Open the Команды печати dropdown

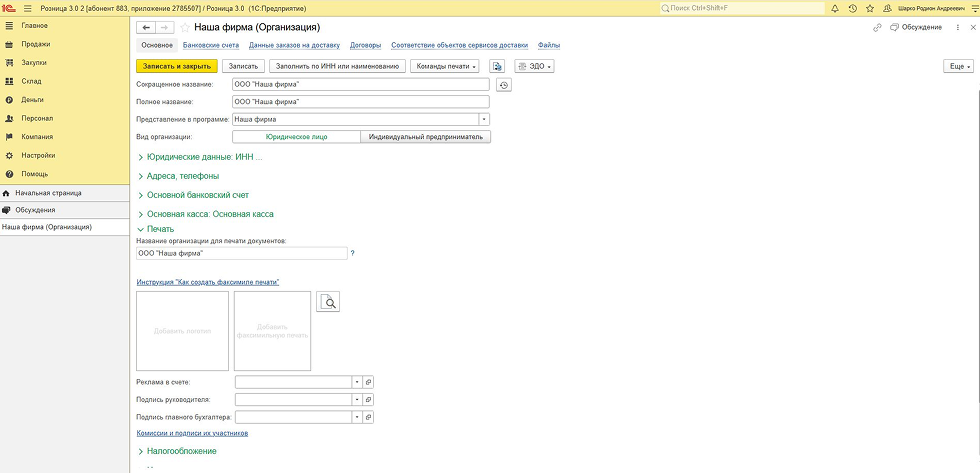point(445,66)
